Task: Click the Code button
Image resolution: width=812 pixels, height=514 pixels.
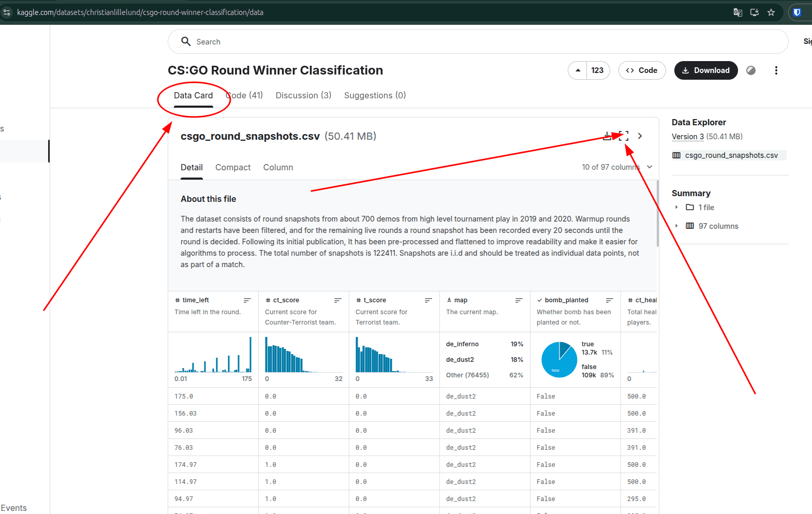Action: point(642,70)
